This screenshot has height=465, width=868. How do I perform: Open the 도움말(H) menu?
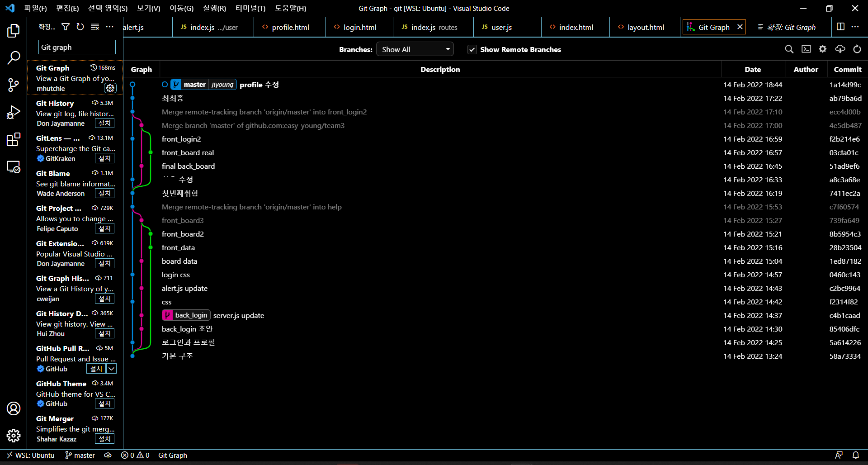[x=290, y=8]
